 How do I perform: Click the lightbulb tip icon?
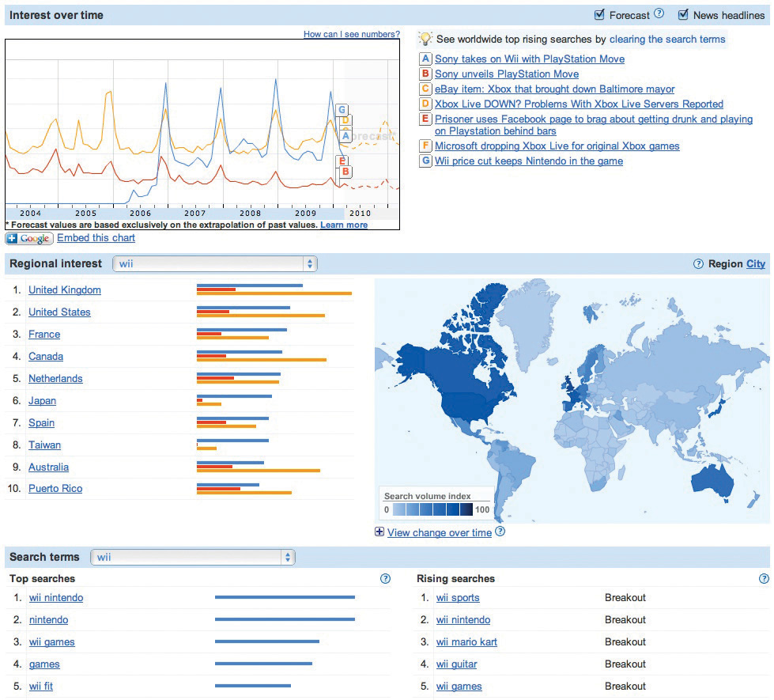(424, 39)
